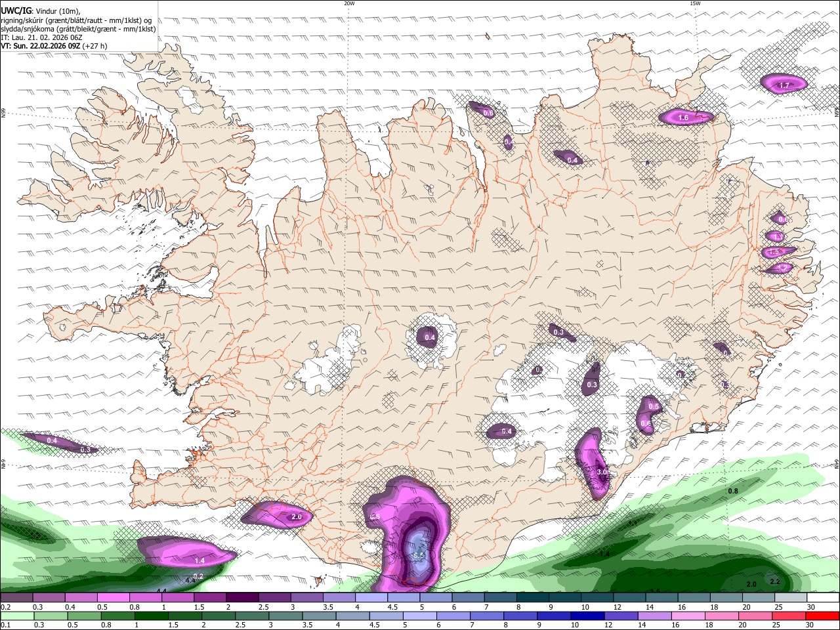Viewport: 840px width, 630px height.
Task: Click the 1.6 snowfall value on northeast coast
Action: coord(683,118)
